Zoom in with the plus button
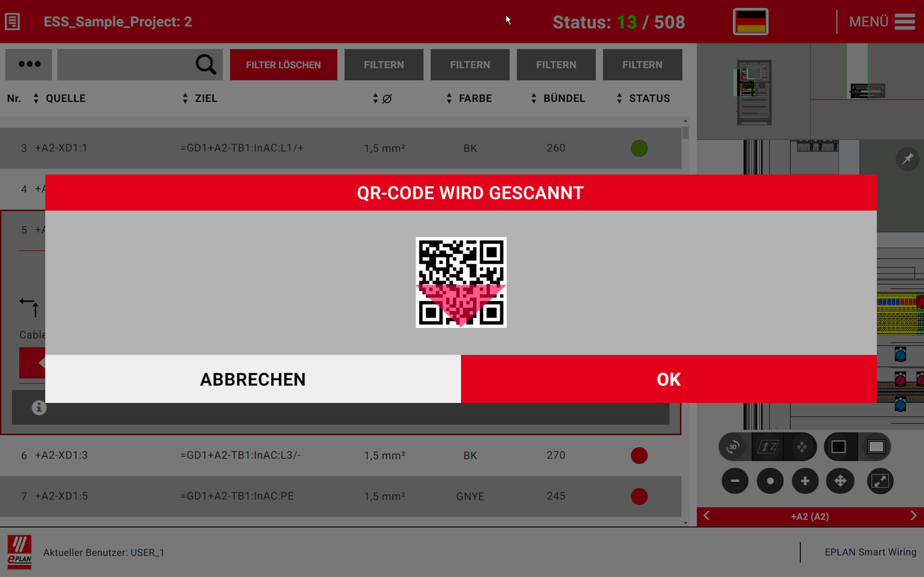The width and height of the screenshot is (924, 577). tap(805, 481)
